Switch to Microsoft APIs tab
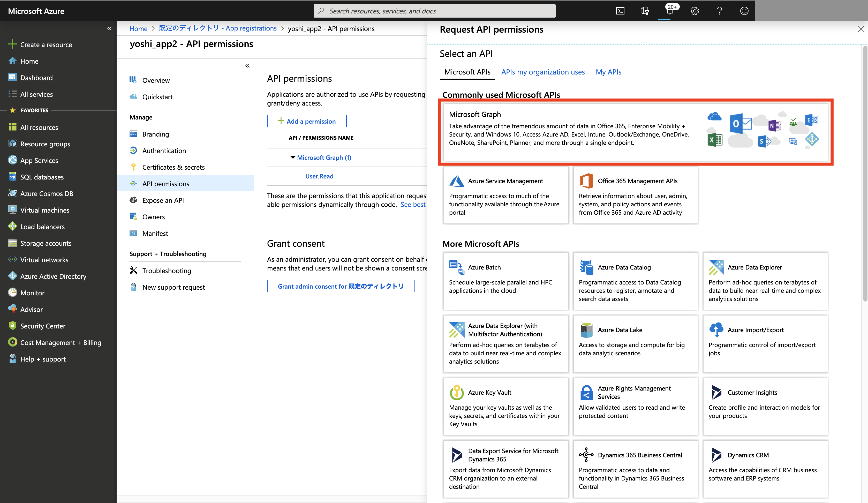The height and width of the screenshot is (503, 868). coord(467,72)
